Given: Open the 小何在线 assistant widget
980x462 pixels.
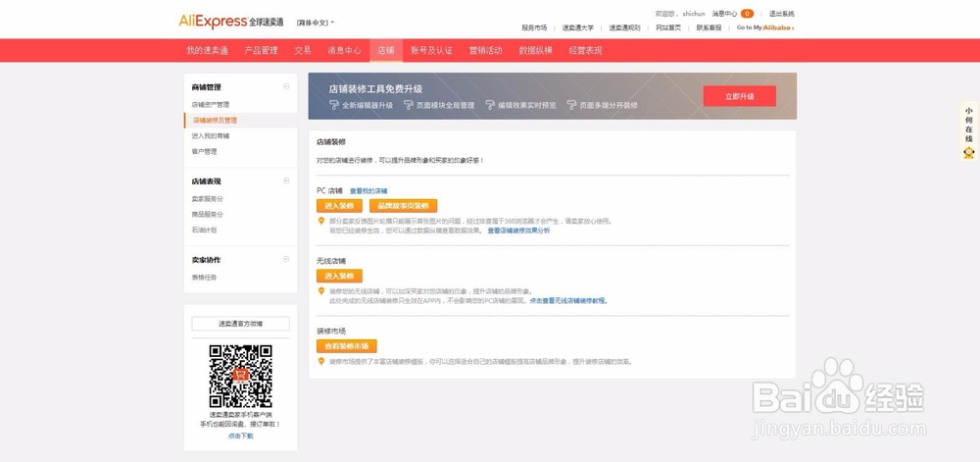Looking at the screenshot, I should click(969, 130).
